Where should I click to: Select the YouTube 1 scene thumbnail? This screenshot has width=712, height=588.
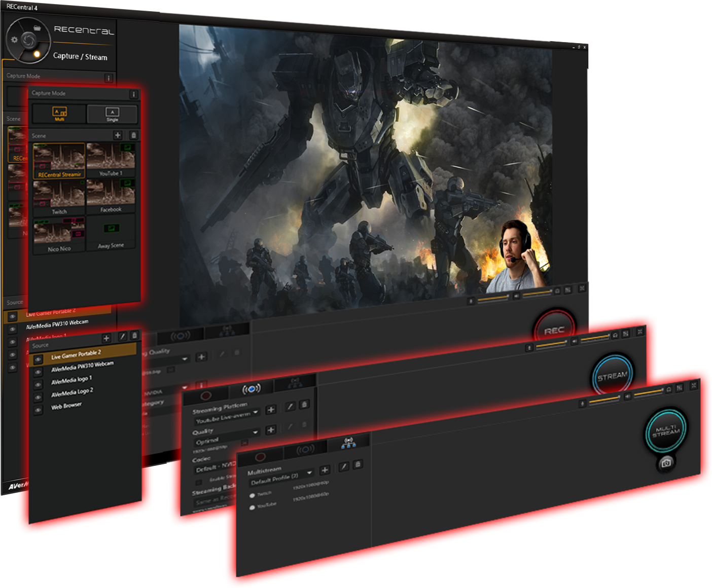pos(111,160)
